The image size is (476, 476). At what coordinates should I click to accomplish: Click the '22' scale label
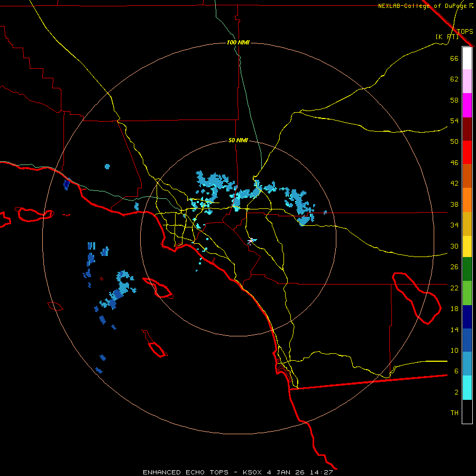click(x=454, y=288)
